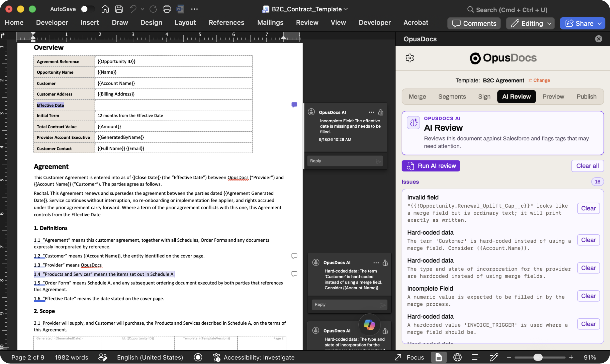
Task: Click the Copilot floating icon
Action: (x=369, y=324)
